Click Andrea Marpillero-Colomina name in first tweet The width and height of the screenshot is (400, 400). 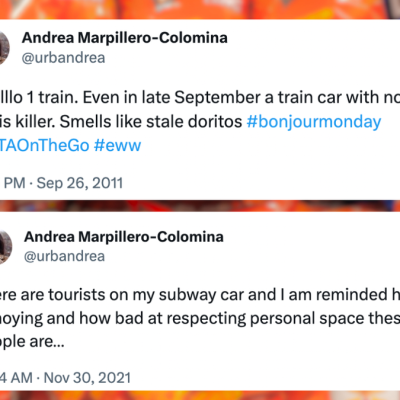pos(125,38)
